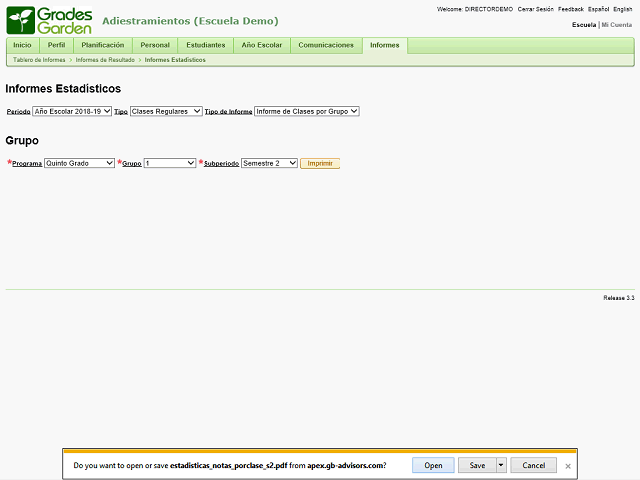The image size is (640, 480).
Task: Expand the Tipo de Informe dropdown
Action: click(306, 112)
